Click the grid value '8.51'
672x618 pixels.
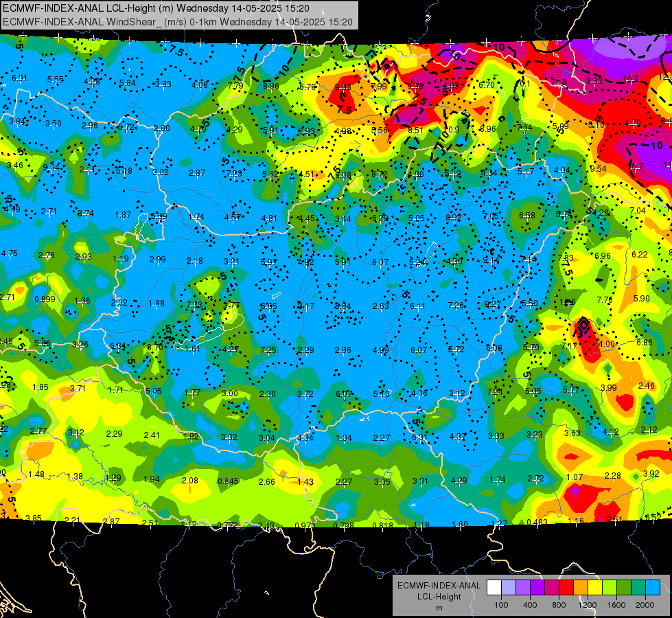415,130
